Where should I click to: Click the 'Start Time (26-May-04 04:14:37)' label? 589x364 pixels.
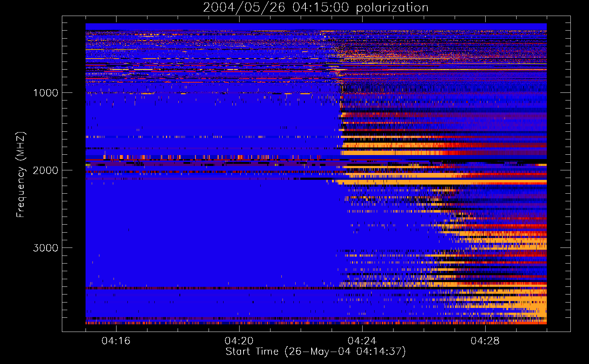click(316, 352)
